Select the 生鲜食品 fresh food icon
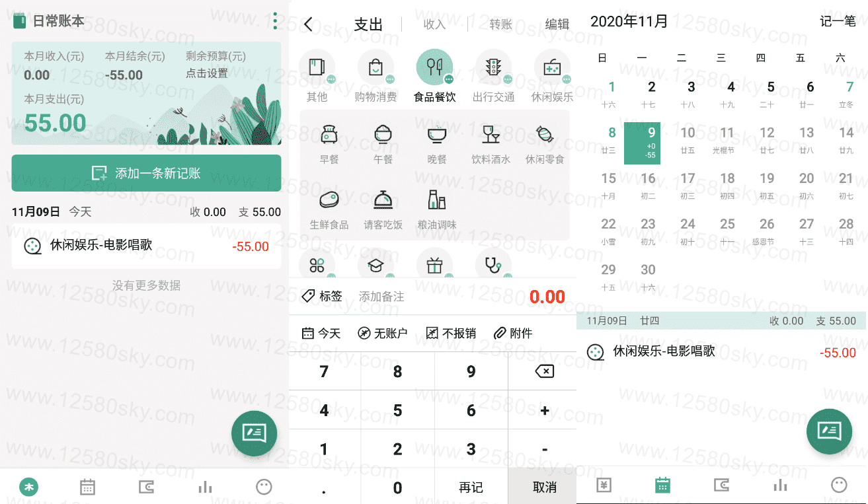This screenshot has width=868, height=504. point(329,199)
